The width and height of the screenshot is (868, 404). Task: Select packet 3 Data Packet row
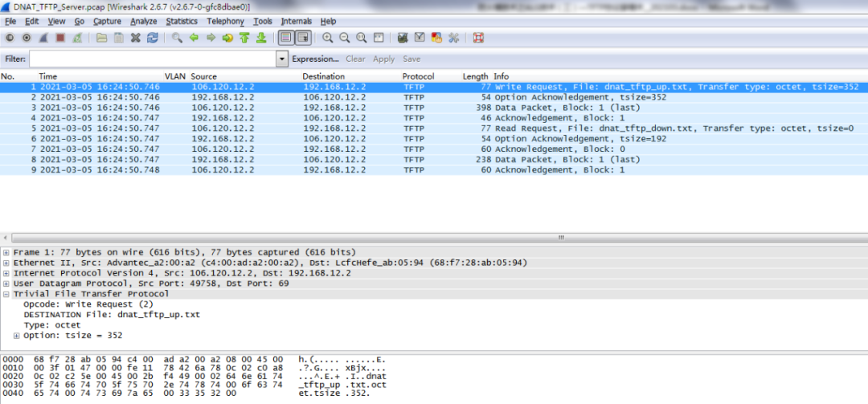click(434, 108)
